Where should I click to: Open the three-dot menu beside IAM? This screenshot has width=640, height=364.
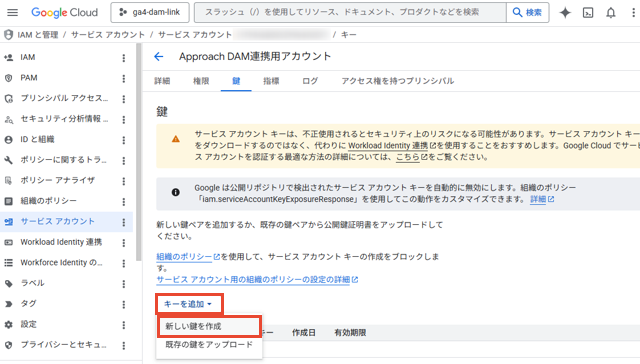click(x=123, y=58)
